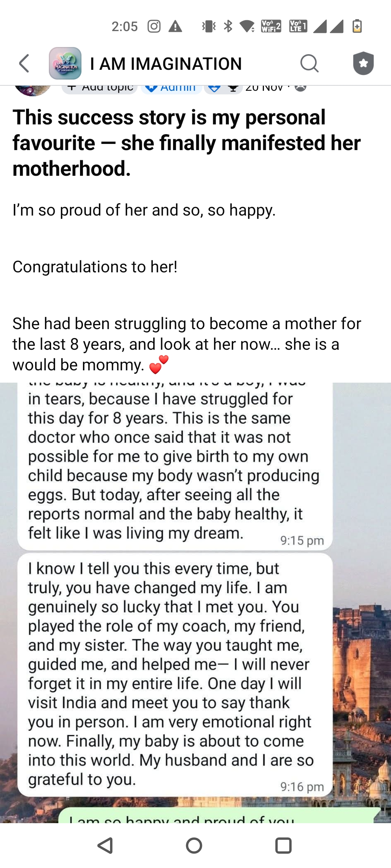Image resolution: width=391 pixels, height=868 pixels.
Task: Open the I AM IMAGINATION group avatar
Action: point(65,64)
